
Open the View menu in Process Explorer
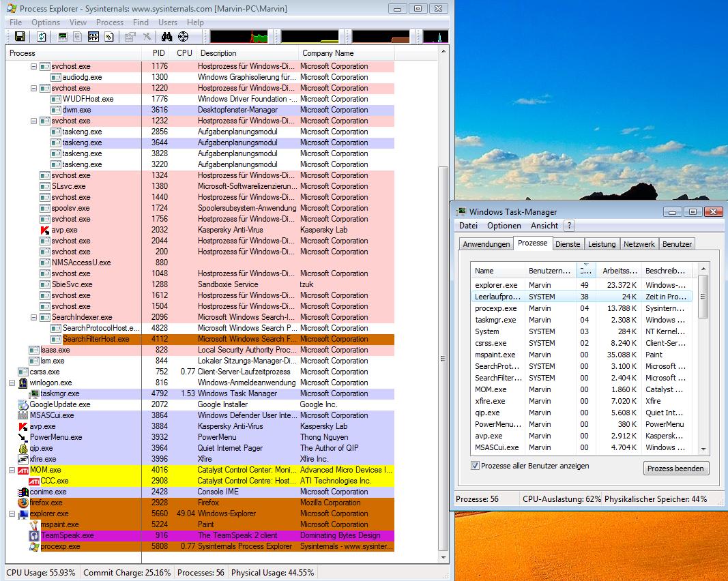(x=78, y=23)
